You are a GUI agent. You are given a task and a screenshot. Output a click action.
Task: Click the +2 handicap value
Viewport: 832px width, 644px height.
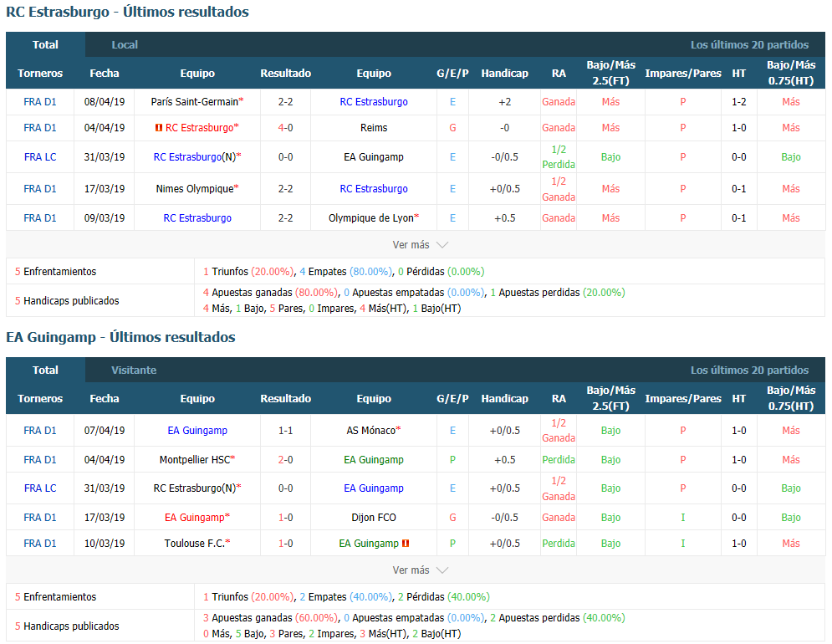point(504,102)
